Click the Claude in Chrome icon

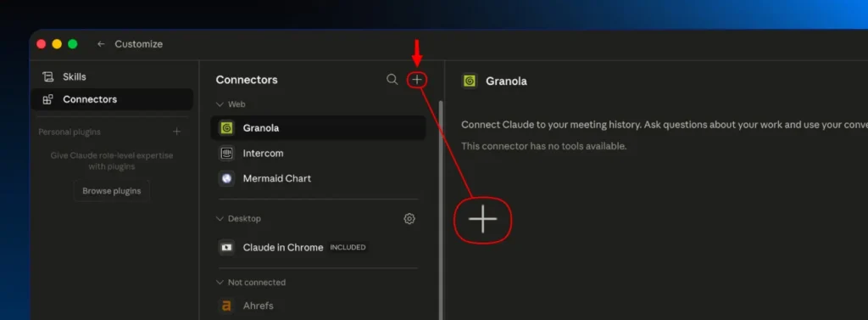click(x=226, y=247)
